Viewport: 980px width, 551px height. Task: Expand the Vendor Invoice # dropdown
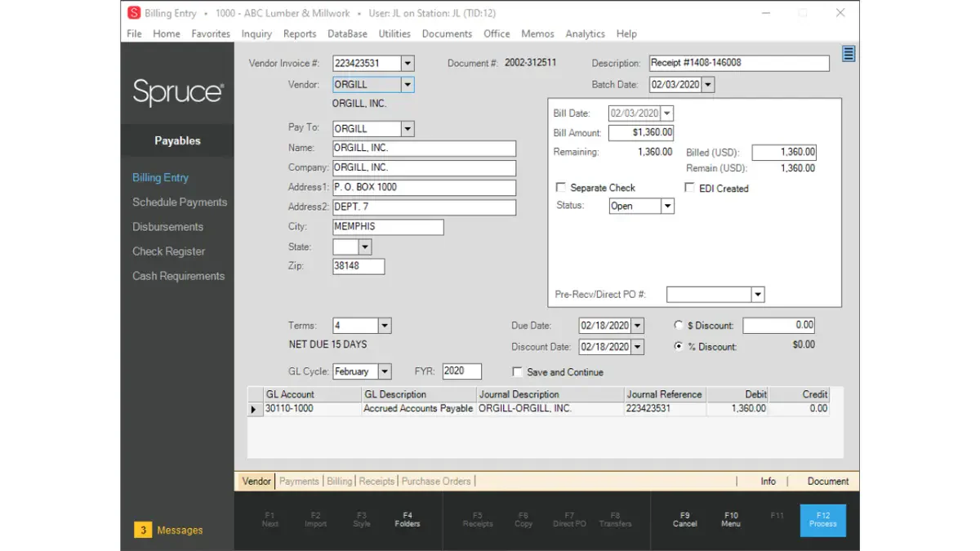(408, 64)
